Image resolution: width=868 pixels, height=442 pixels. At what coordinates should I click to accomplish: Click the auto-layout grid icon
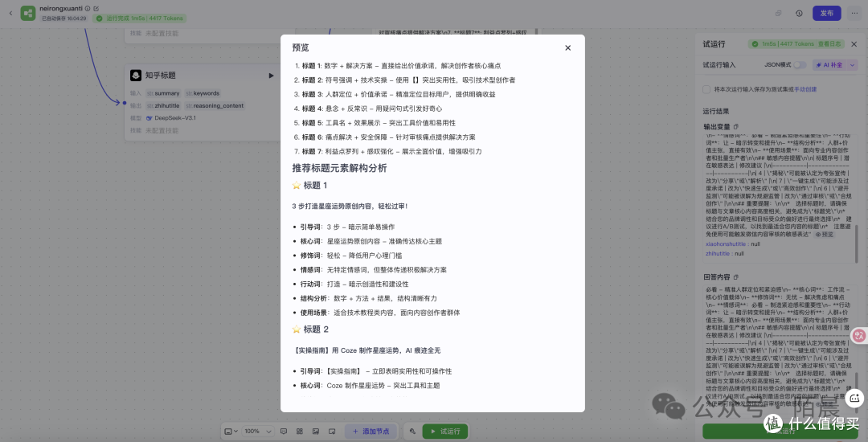(x=300, y=431)
